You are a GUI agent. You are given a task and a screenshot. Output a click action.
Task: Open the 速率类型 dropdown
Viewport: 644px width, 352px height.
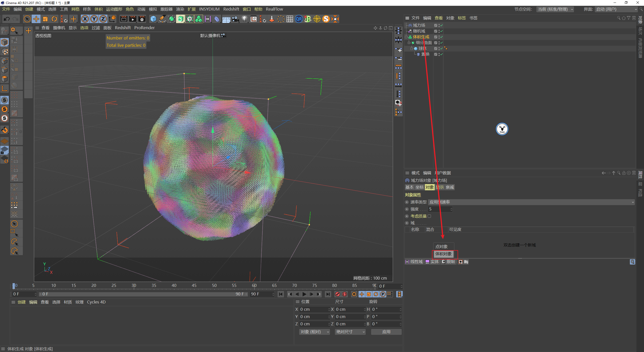pyautogui.click(x=531, y=202)
